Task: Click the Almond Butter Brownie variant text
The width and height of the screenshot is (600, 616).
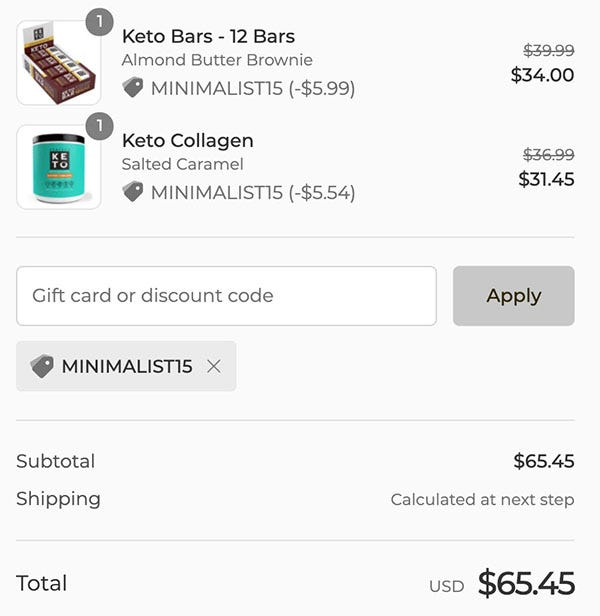Action: click(x=217, y=60)
